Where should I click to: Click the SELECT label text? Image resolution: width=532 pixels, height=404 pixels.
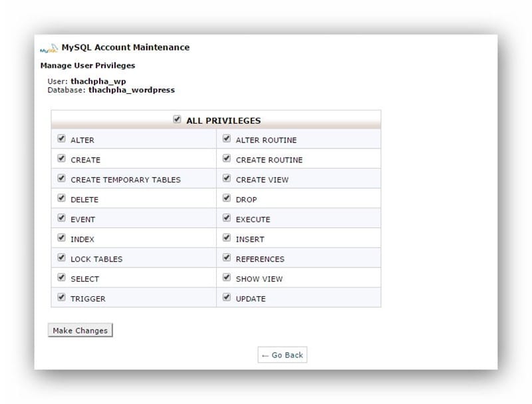coord(85,279)
